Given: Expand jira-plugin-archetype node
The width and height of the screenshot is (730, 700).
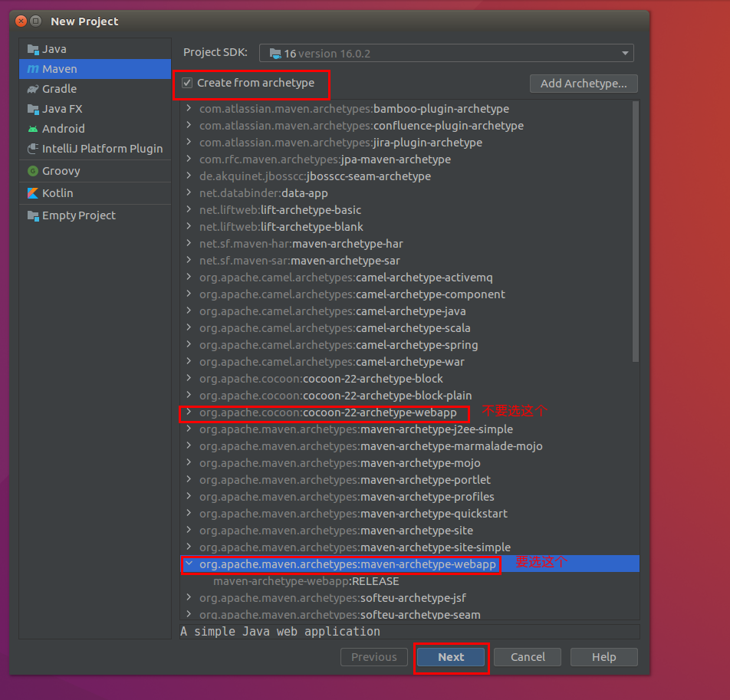Looking at the screenshot, I should coord(189,142).
